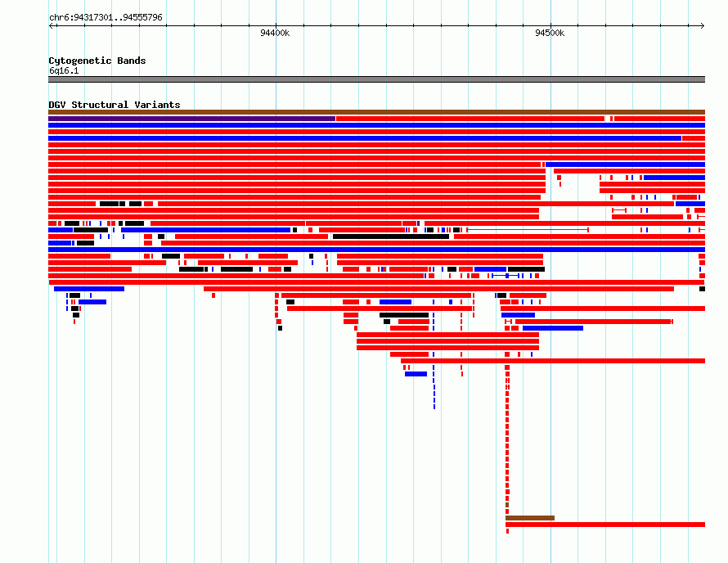Click the 94500k ruler label
728x563 pixels.
click(x=550, y=33)
